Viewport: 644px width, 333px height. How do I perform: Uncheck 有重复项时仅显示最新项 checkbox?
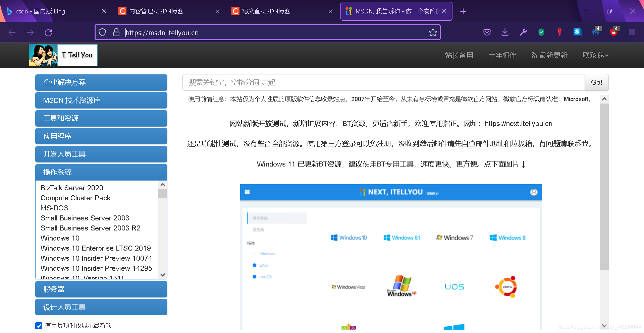pos(39,326)
